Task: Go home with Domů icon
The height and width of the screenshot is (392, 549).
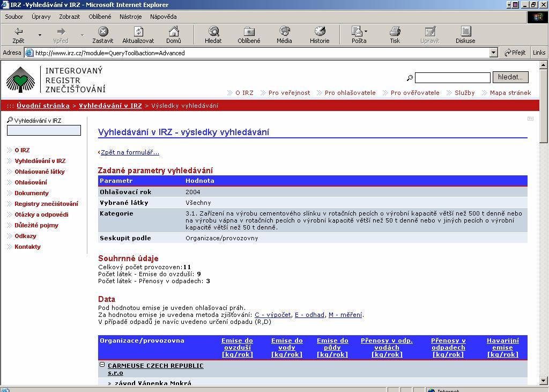Action: pos(174,32)
